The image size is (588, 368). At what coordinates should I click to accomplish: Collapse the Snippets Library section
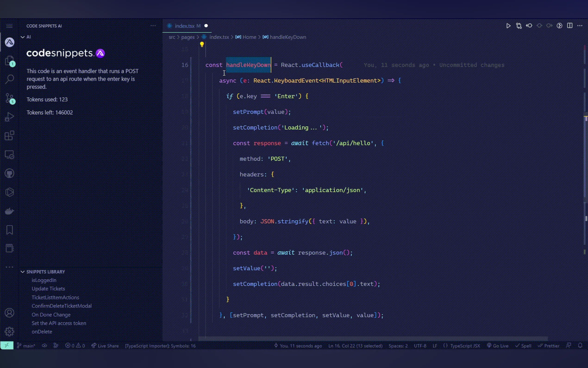point(23,272)
